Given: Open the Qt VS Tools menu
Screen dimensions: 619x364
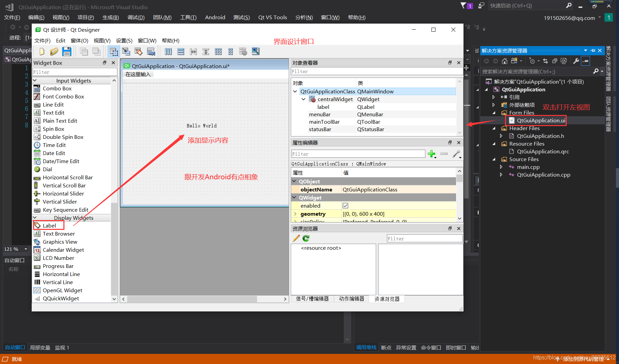Looking at the screenshot, I should [x=272, y=17].
